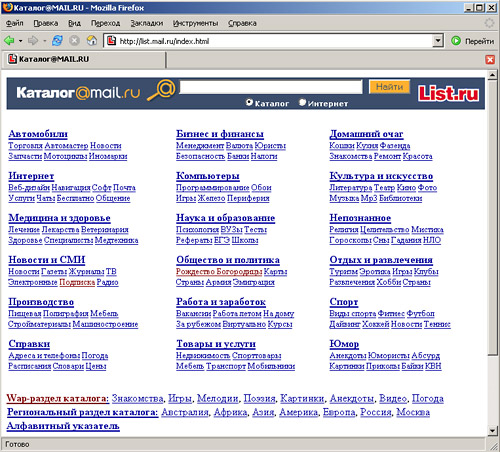Close the tab with the red X icon

tap(490, 60)
